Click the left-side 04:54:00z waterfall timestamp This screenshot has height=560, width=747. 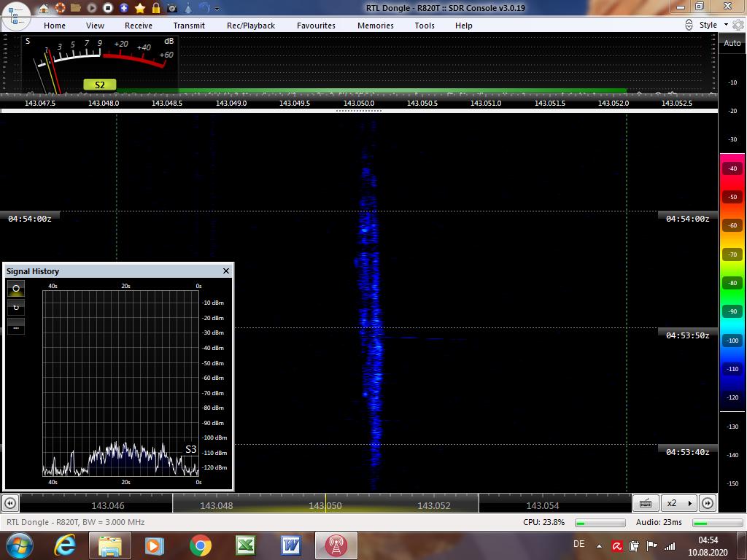(x=29, y=219)
